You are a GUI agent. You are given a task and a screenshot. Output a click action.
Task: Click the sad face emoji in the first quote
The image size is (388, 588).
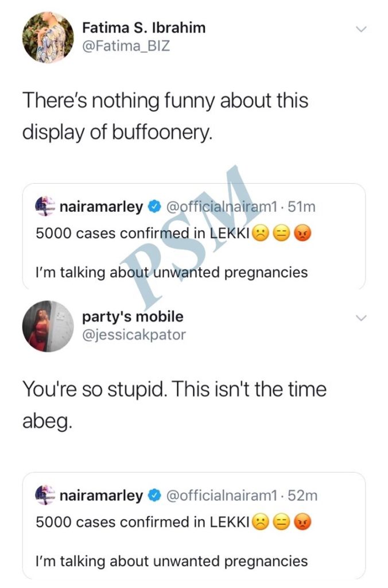[260, 234]
